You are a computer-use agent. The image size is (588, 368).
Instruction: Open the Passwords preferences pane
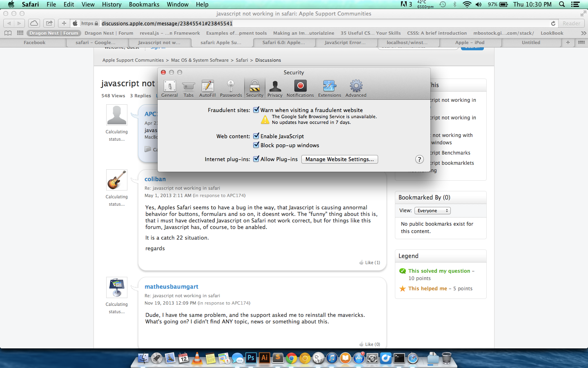[x=231, y=89]
